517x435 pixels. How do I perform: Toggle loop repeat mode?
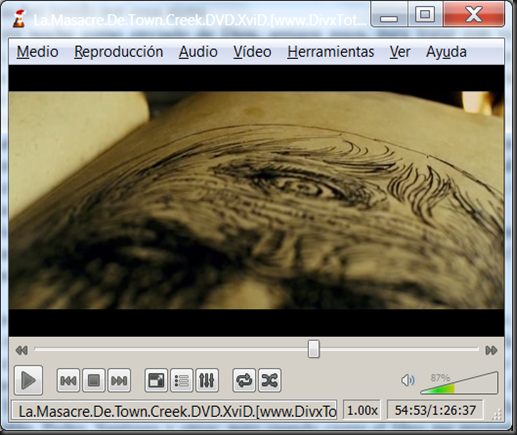click(244, 380)
